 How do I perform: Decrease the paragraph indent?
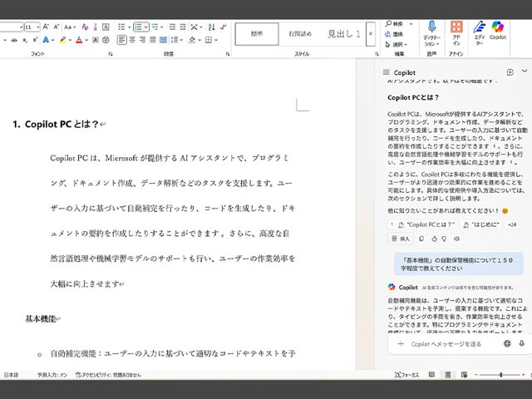[172, 27]
